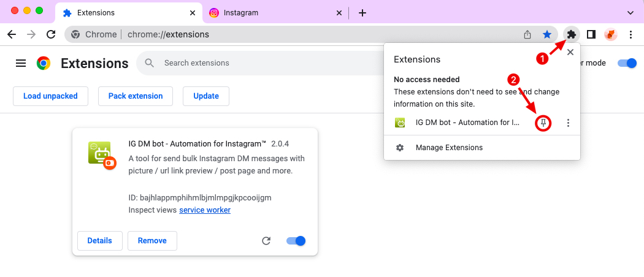Open a new tab with plus button

tap(362, 13)
